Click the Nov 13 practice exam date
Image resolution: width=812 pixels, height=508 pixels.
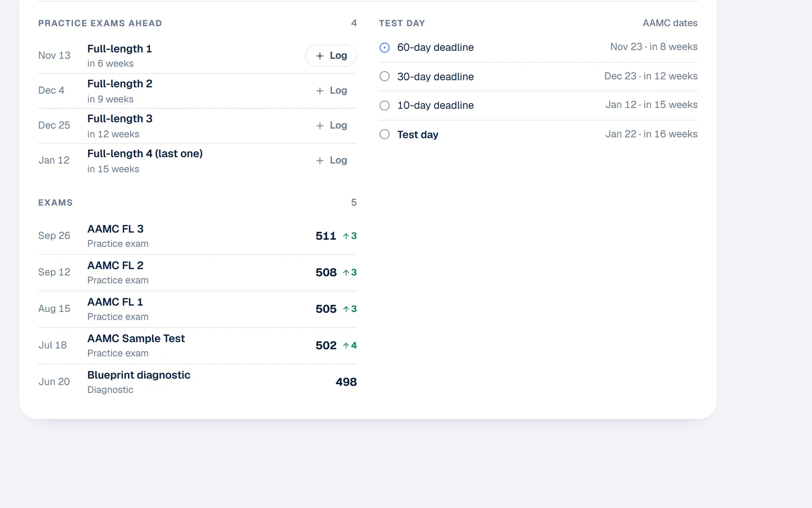click(54, 55)
